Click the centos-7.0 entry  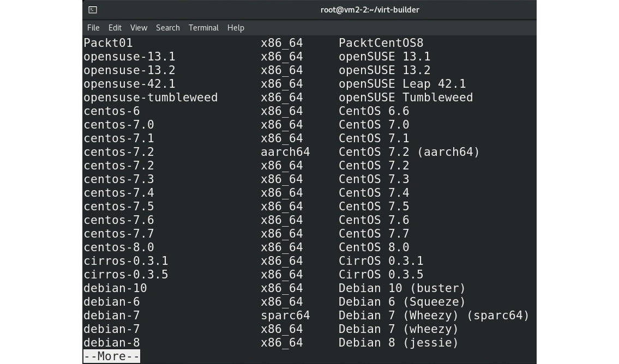pyautogui.click(x=119, y=125)
